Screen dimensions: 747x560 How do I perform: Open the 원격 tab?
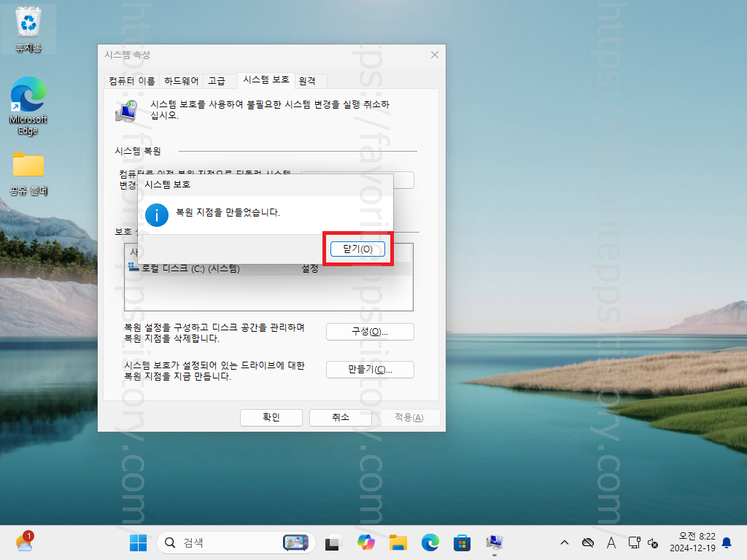click(308, 82)
